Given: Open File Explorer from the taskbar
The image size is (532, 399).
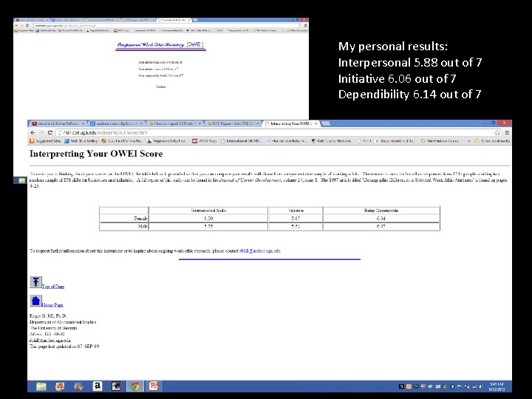Looking at the screenshot, I should (41, 386).
